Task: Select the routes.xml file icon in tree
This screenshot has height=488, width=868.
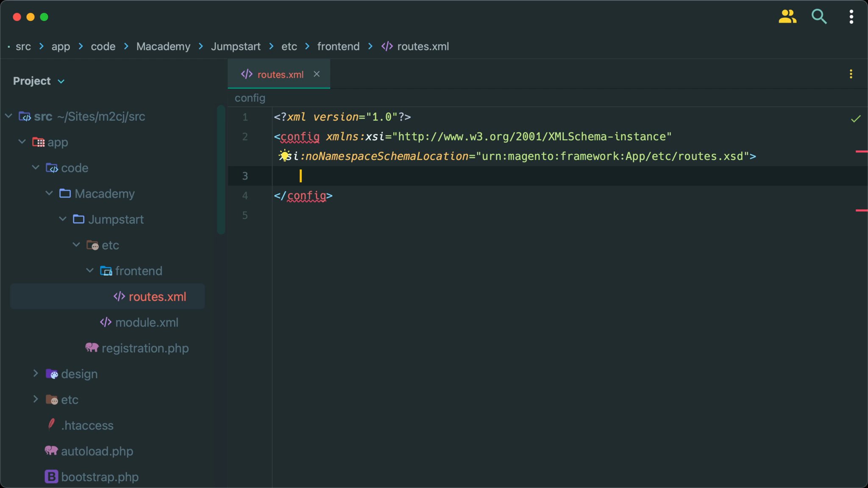Action: pos(119,297)
